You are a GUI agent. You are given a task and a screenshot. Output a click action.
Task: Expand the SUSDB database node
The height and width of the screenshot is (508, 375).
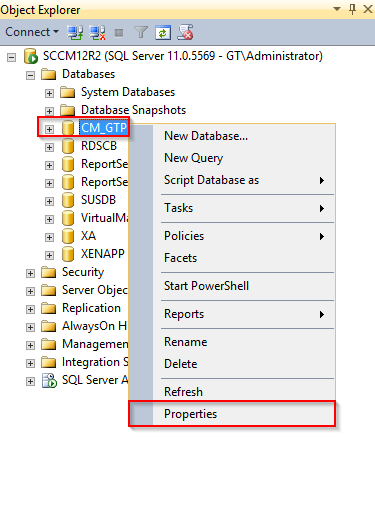[49, 201]
